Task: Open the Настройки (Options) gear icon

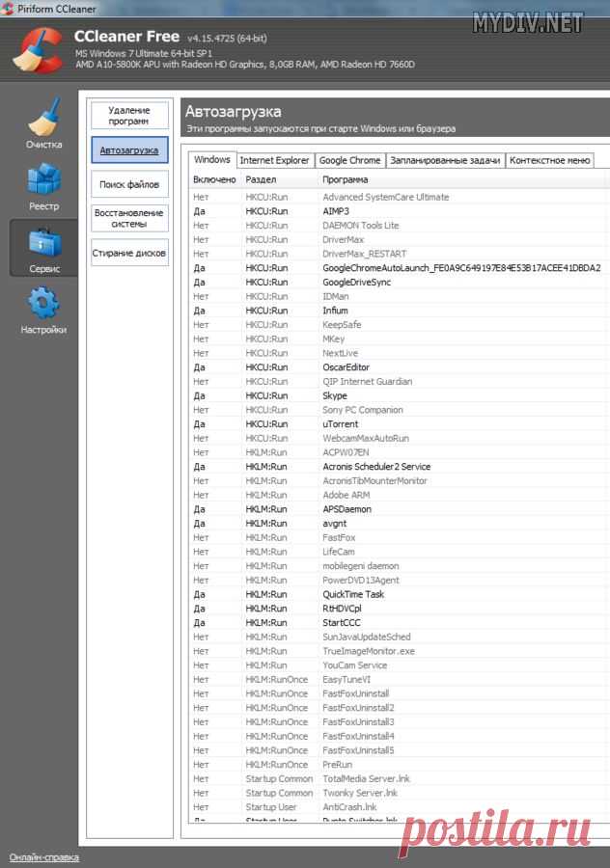Action: tap(43, 304)
